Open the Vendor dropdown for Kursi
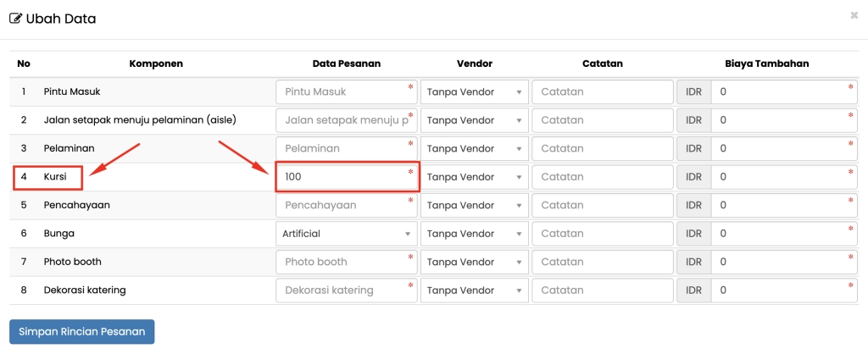Image resolution: width=868 pixels, height=354 pixels. click(474, 177)
